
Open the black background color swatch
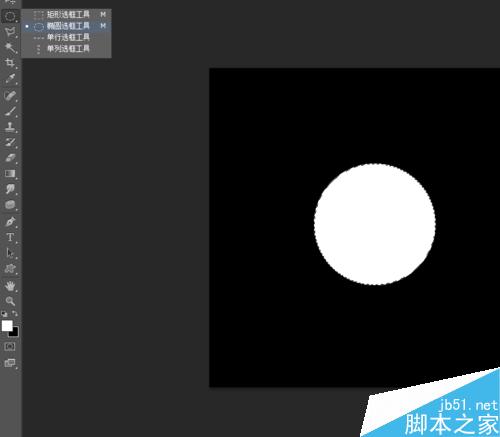(15, 333)
